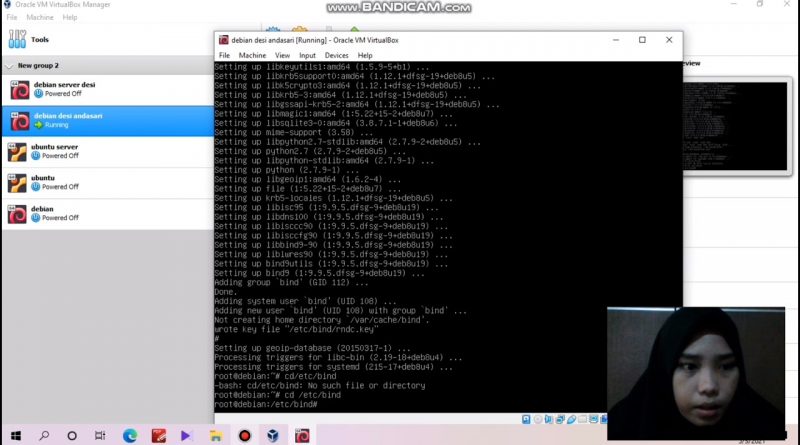
Task: Open View menu in the VM window
Action: pos(282,55)
